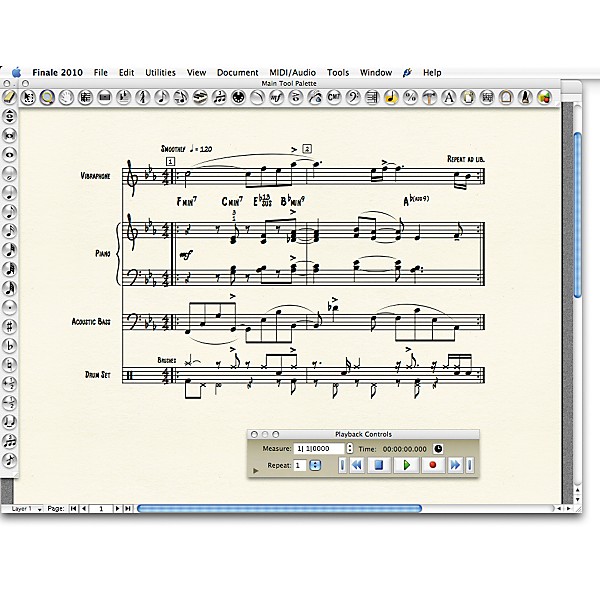Select the Text tool letter A

point(448,98)
